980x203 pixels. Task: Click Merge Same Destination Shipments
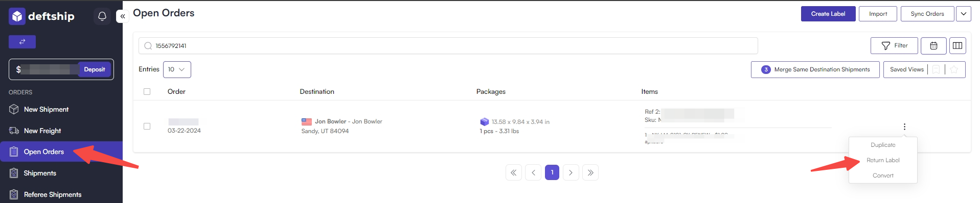click(x=815, y=69)
